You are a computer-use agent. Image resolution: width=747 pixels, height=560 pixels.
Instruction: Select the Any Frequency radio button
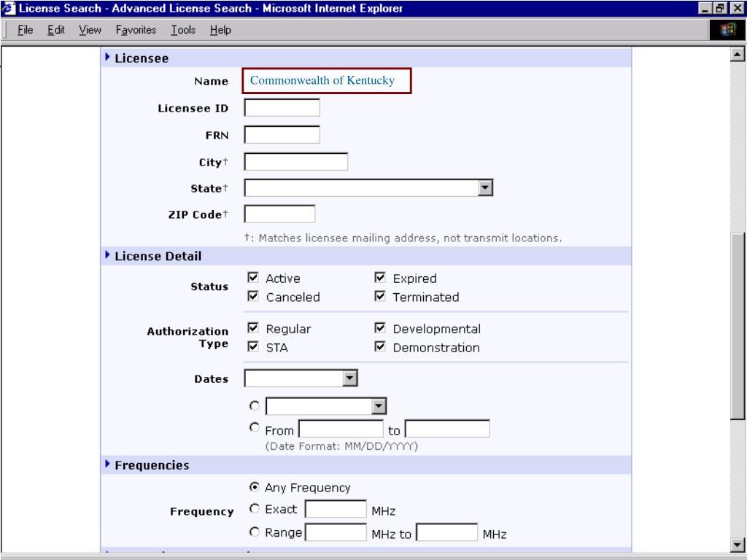point(255,486)
